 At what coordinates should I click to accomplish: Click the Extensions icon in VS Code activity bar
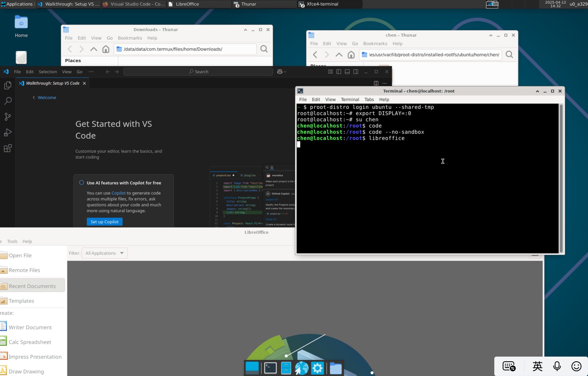[x=8, y=148]
